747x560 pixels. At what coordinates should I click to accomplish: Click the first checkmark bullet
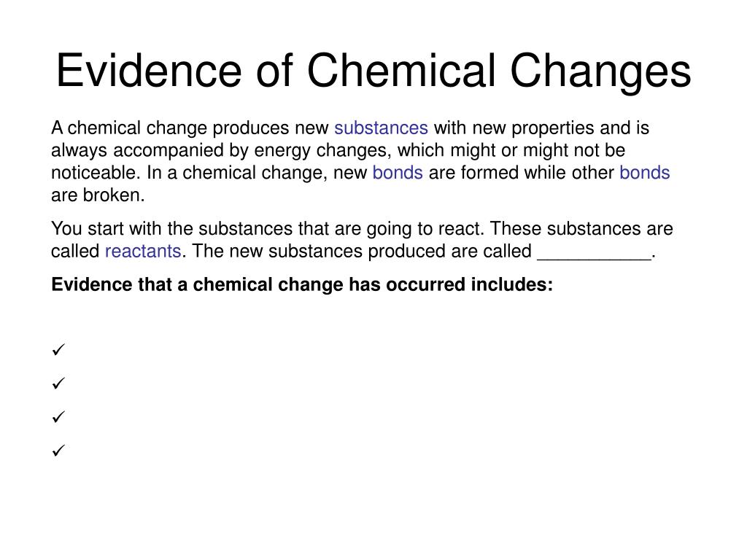pos(58,349)
